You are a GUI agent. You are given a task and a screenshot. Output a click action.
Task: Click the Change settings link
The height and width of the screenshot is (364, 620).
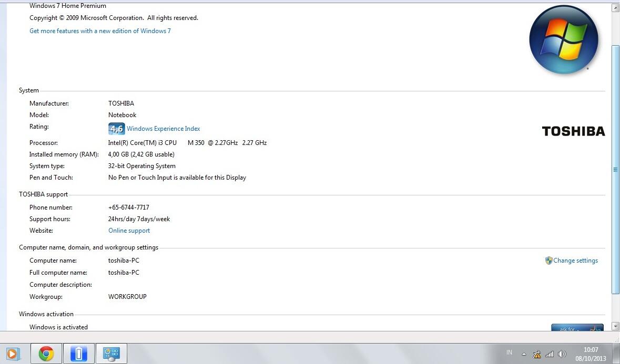point(575,261)
